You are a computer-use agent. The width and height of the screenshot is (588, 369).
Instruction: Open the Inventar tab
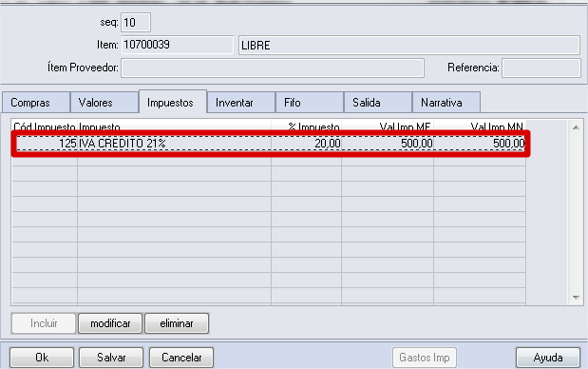[241, 103]
